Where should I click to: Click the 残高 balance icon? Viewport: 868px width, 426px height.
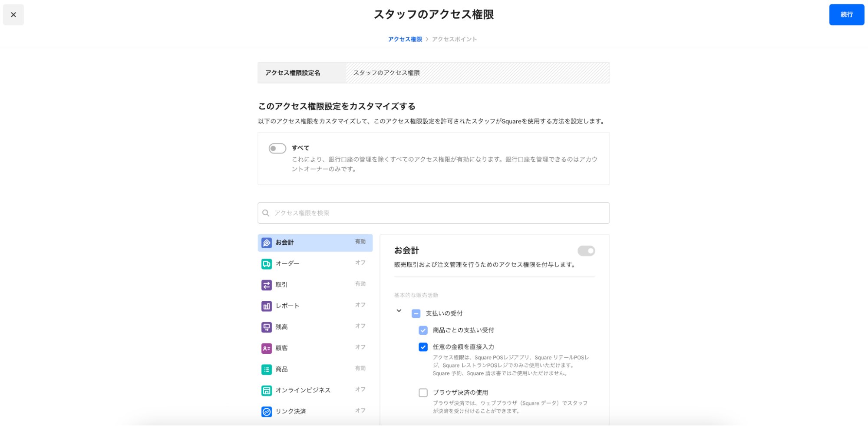[x=267, y=327]
